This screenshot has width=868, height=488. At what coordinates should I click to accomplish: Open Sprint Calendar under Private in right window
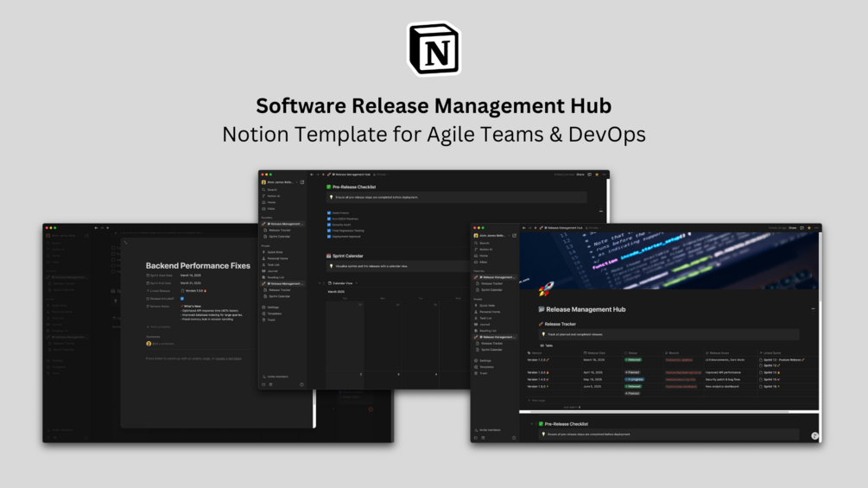490,350
